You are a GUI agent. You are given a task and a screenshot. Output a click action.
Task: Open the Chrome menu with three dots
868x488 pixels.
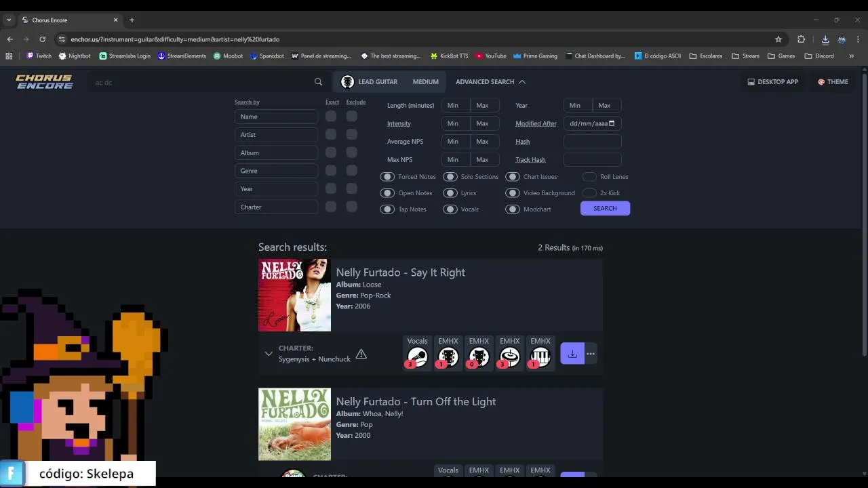click(x=858, y=39)
